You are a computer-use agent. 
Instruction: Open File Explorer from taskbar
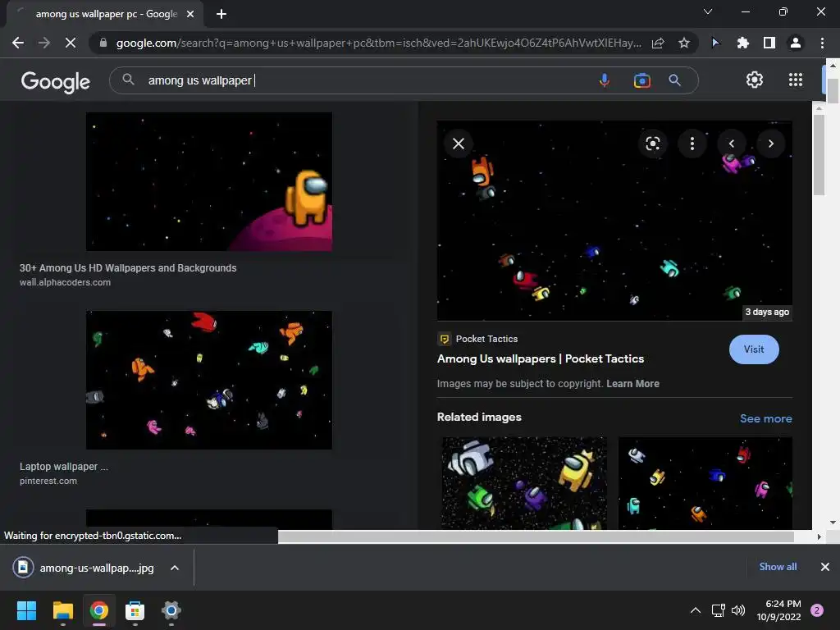(x=62, y=610)
